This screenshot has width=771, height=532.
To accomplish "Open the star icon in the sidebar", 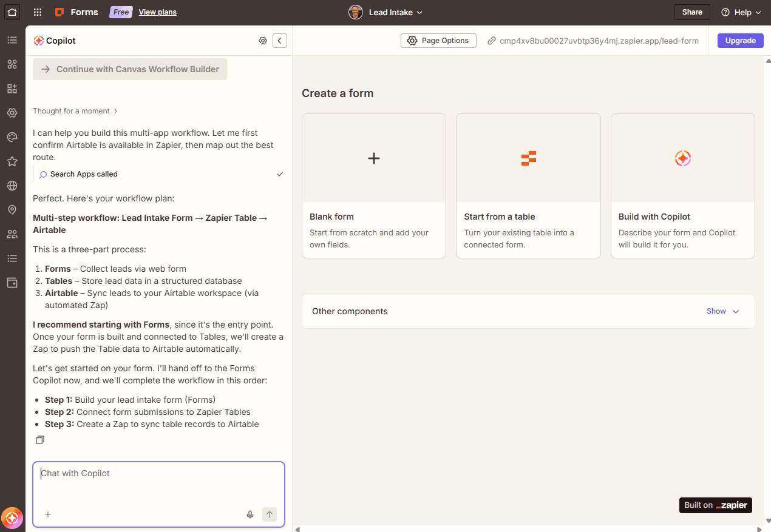I will click(12, 161).
